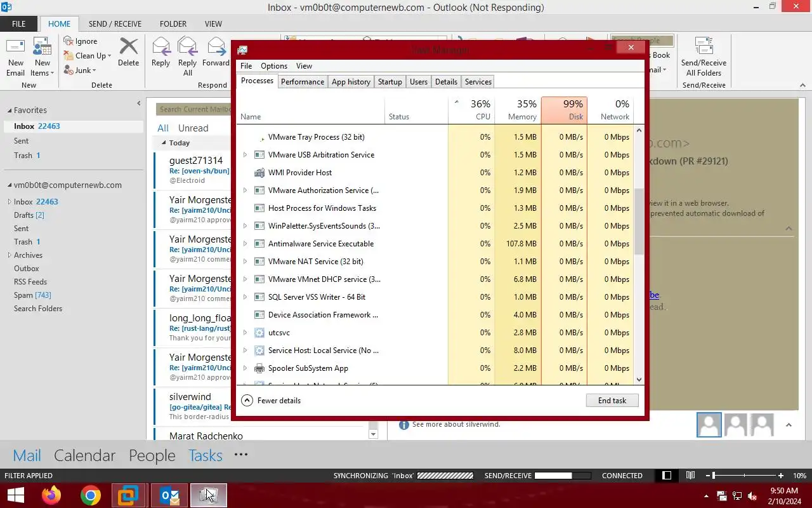Click Fewer details in Task Manager

(x=271, y=401)
